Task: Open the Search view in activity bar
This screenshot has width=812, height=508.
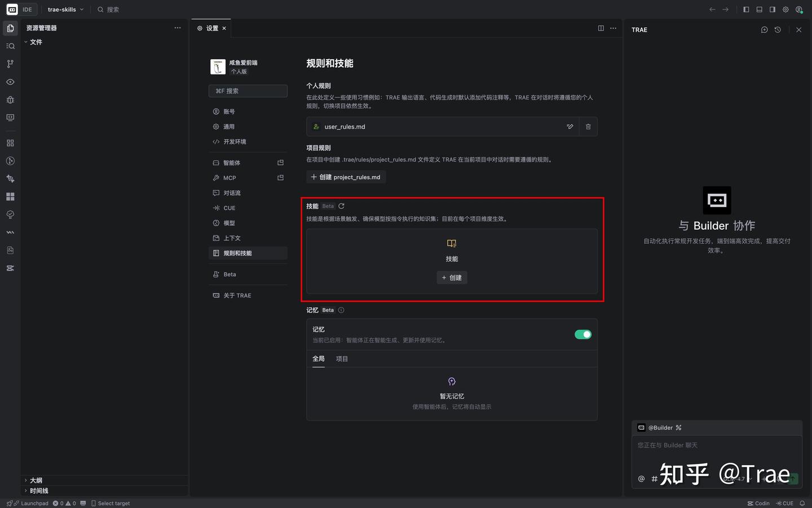Action: pos(10,46)
